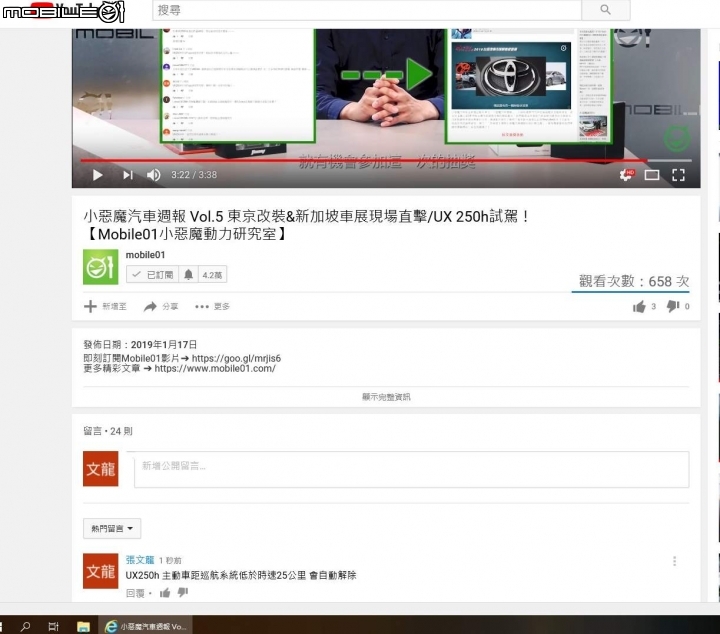Focus the 搜尋 search input field
The height and width of the screenshot is (634, 720).
tap(367, 10)
